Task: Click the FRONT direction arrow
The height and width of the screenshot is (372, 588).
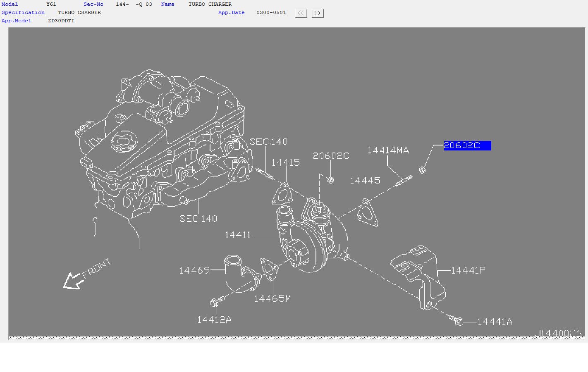Action: [73, 281]
